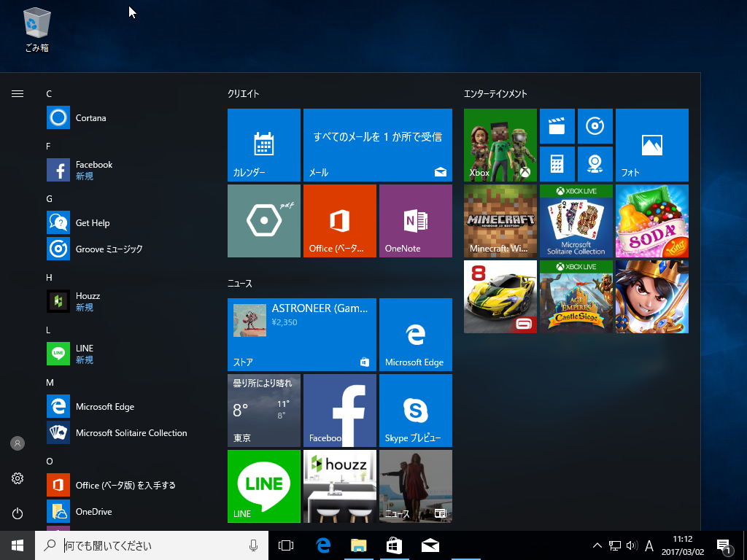Click the クリエイト group title
This screenshot has width=747, height=560.
[x=244, y=94]
